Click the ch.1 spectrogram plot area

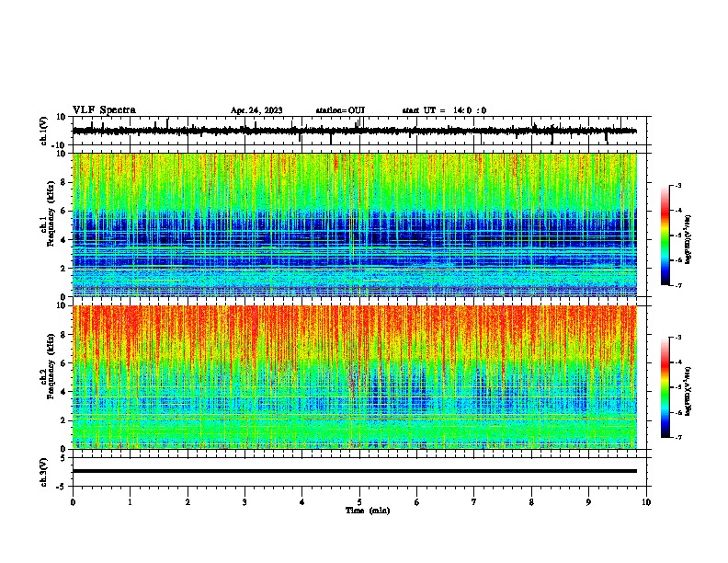[355, 224]
